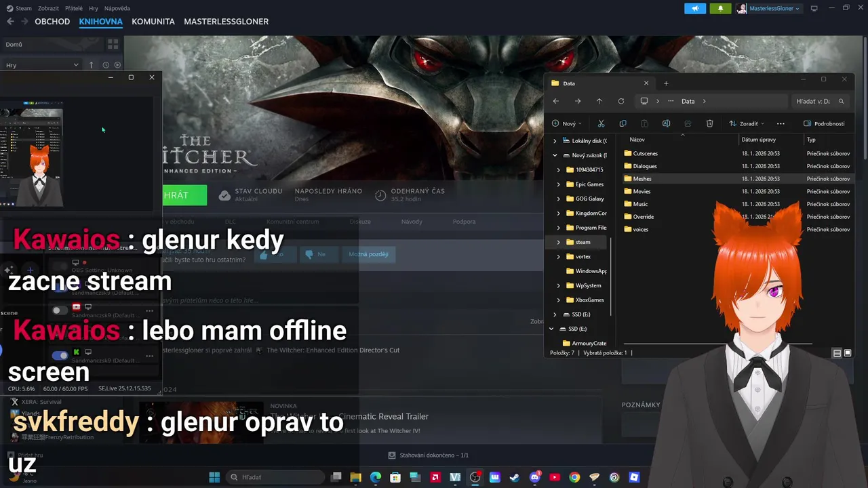The image size is (868, 488).
Task: Expand the Epic Games folder node
Action: [x=559, y=184]
